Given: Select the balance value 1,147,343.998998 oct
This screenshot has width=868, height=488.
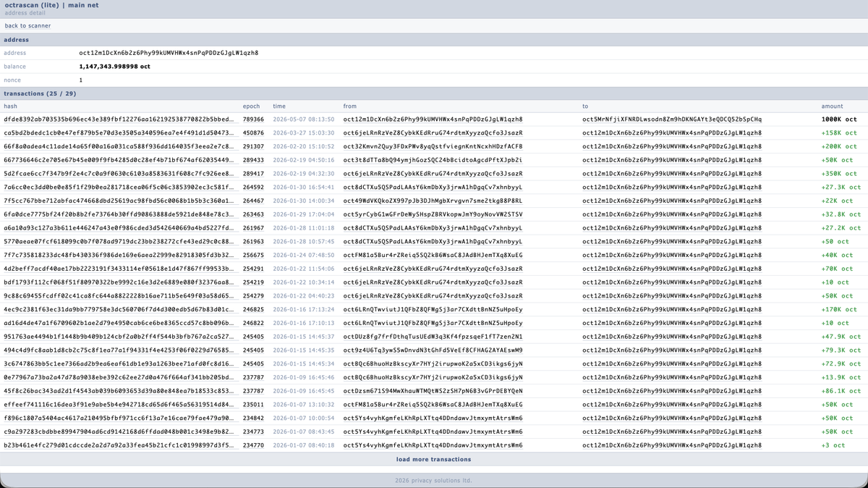Looking at the screenshot, I should click(x=114, y=67).
